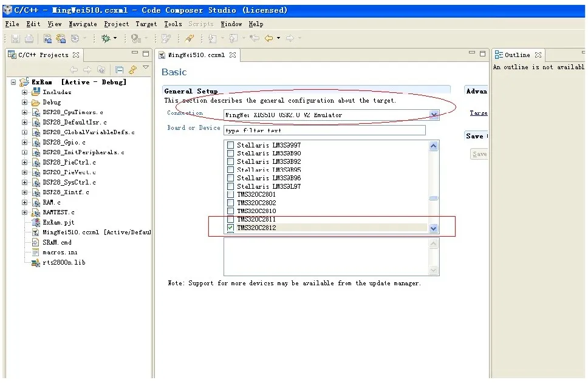The image size is (588, 383).
Task: Click the device list scrollbar down arrow
Action: click(x=433, y=228)
